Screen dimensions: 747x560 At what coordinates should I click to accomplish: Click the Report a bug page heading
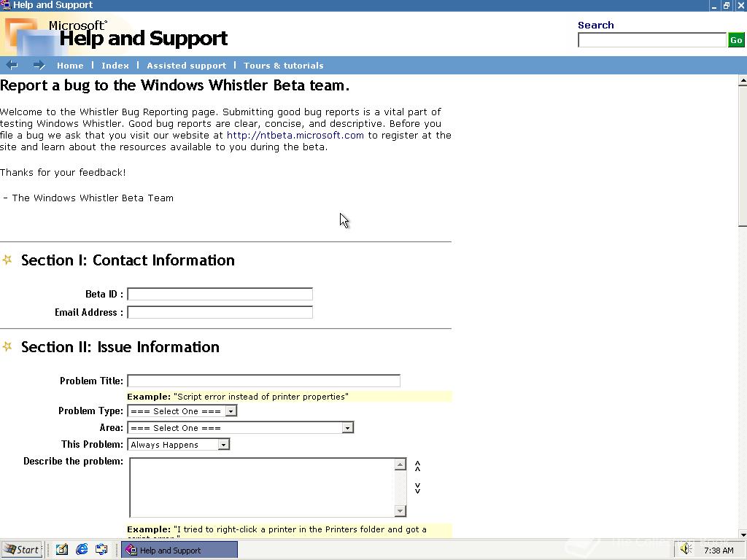pos(175,85)
